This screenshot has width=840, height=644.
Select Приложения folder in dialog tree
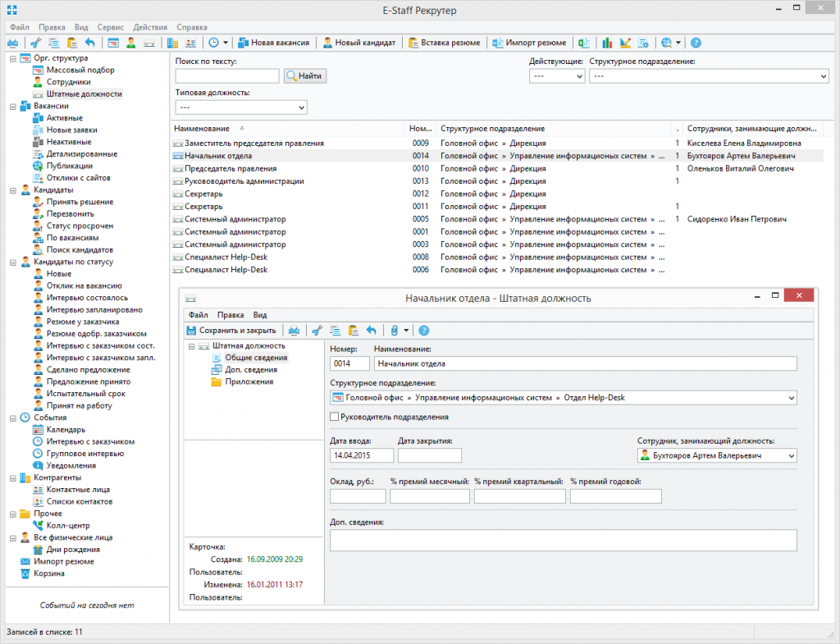tap(249, 381)
